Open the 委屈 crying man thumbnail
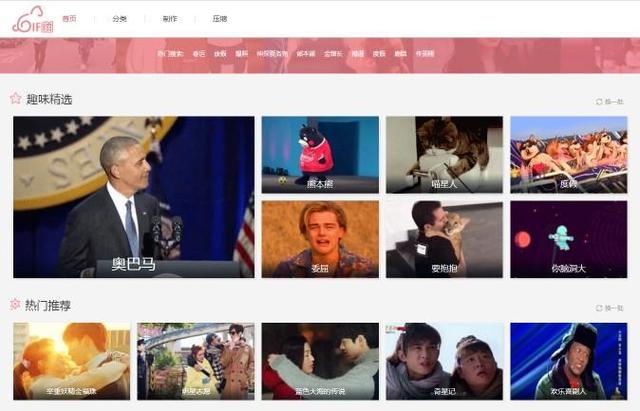This screenshot has height=411, width=640. click(320, 239)
